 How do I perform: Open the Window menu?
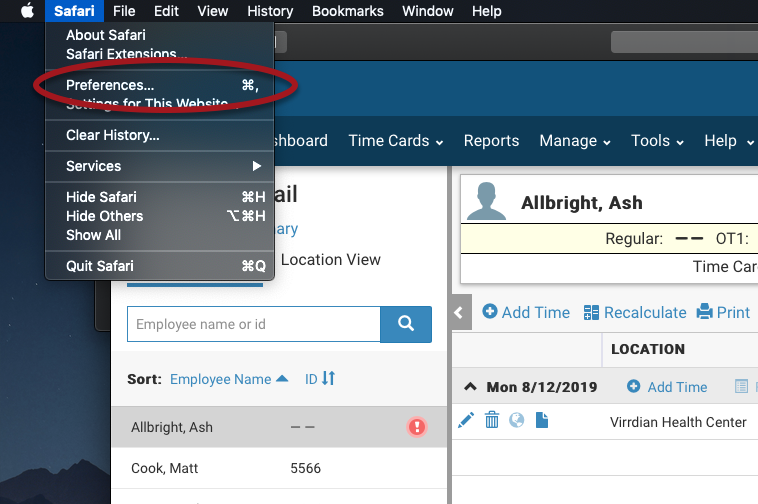[x=427, y=11]
